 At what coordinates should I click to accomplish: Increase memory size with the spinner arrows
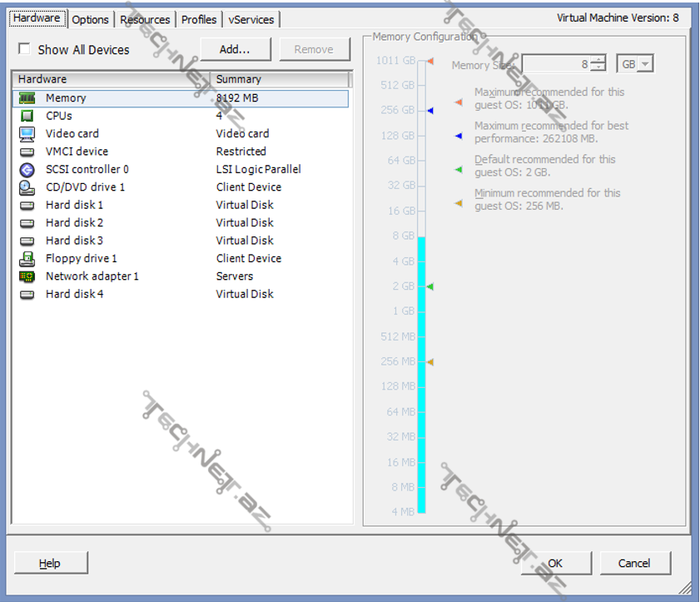598,60
